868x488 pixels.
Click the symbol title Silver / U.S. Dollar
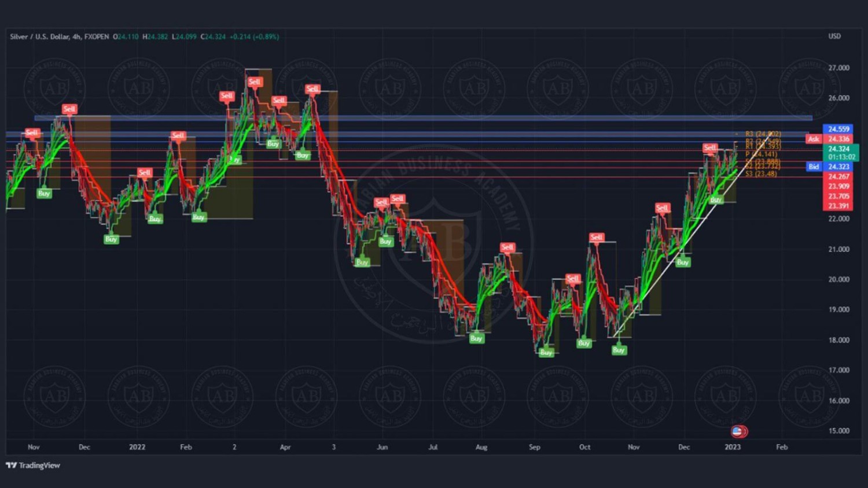(40, 36)
